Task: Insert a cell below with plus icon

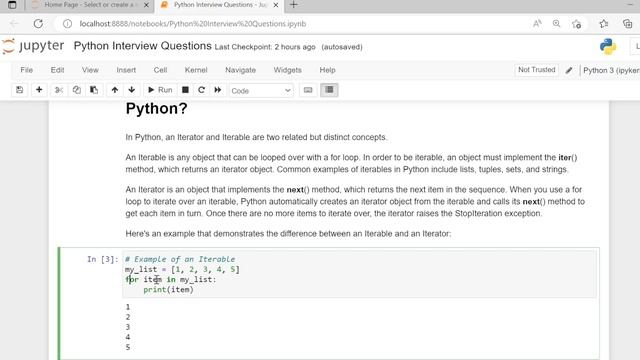Action: pyautogui.click(x=39, y=90)
